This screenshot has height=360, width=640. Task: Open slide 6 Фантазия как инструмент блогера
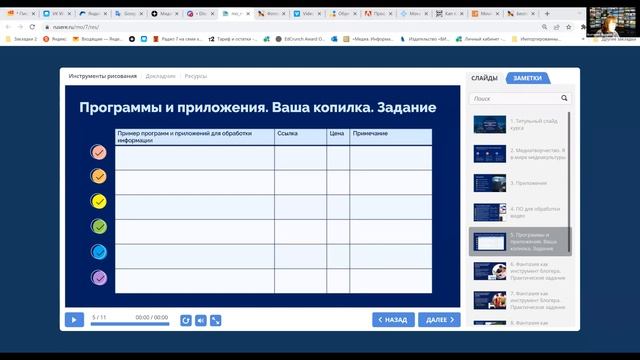click(489, 271)
